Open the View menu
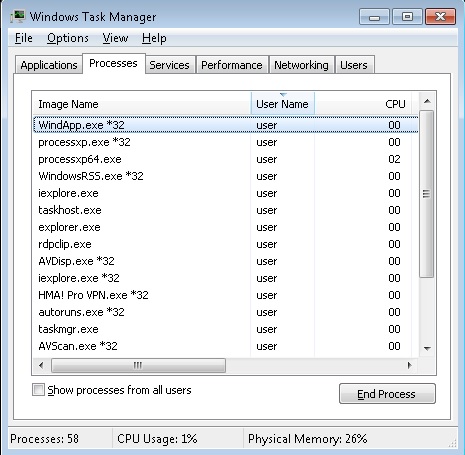 [115, 38]
